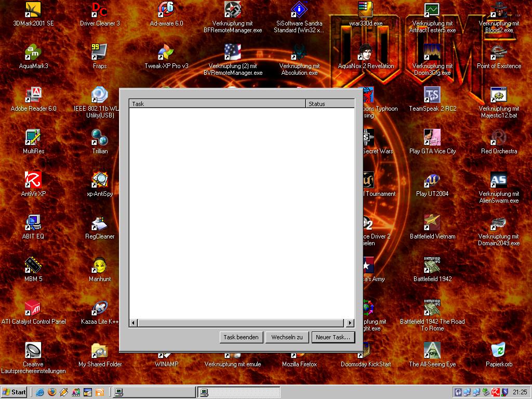The width and height of the screenshot is (532, 399).
Task: Click the first taskbar window button
Action: click(154, 393)
